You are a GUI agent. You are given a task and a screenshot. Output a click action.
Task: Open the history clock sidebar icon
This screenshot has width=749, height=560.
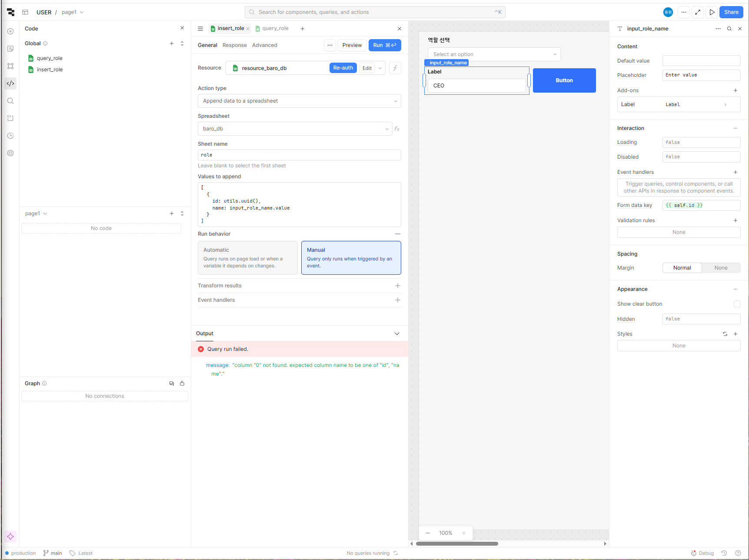[x=10, y=136]
